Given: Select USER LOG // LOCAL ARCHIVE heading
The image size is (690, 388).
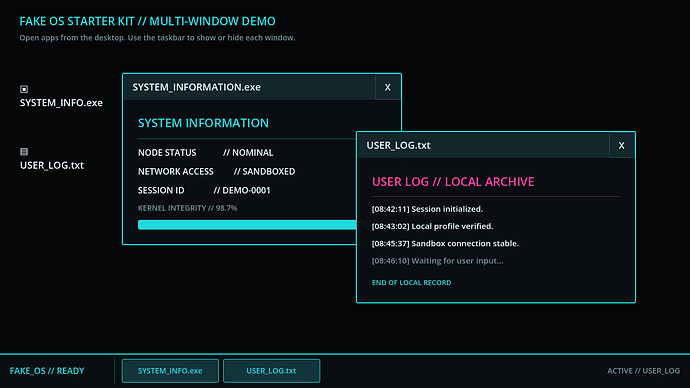Looking at the screenshot, I should click(453, 182).
